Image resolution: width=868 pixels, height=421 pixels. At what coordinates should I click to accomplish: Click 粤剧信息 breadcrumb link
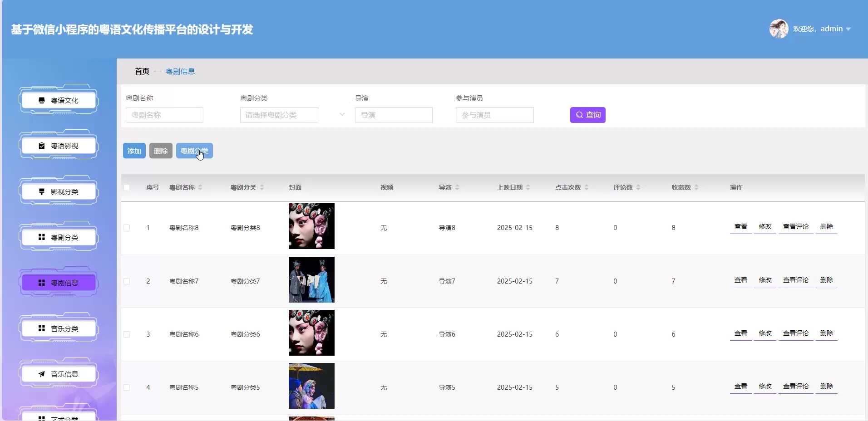pos(180,71)
